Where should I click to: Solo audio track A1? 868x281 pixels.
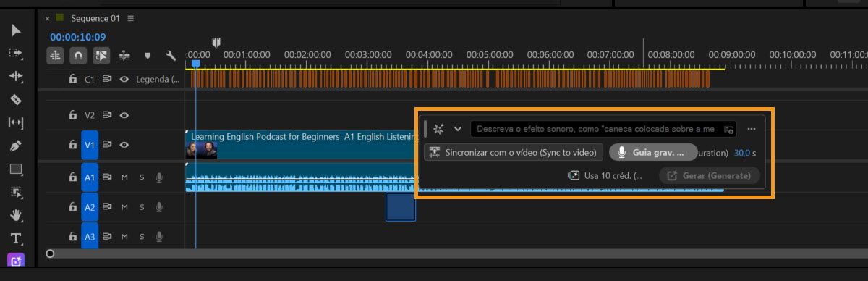pos(142,177)
